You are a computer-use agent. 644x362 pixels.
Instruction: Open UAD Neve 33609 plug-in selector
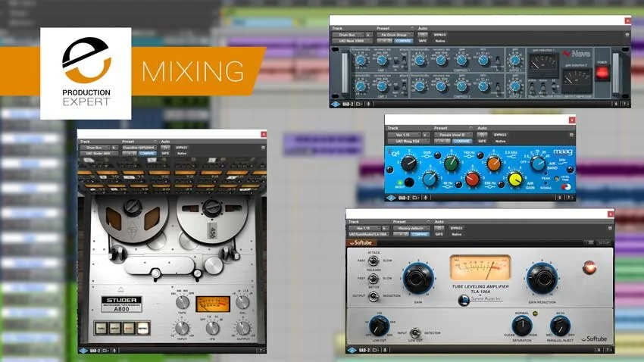pyautogui.click(x=352, y=41)
